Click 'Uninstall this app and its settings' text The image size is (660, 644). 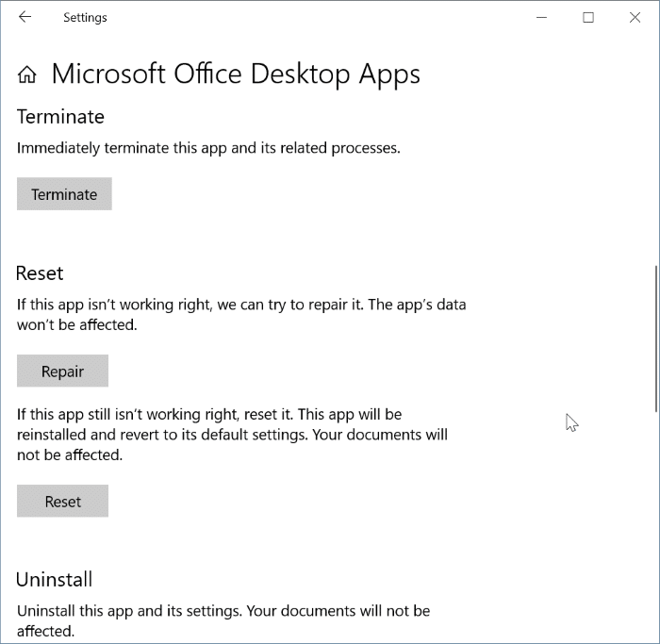point(223,620)
